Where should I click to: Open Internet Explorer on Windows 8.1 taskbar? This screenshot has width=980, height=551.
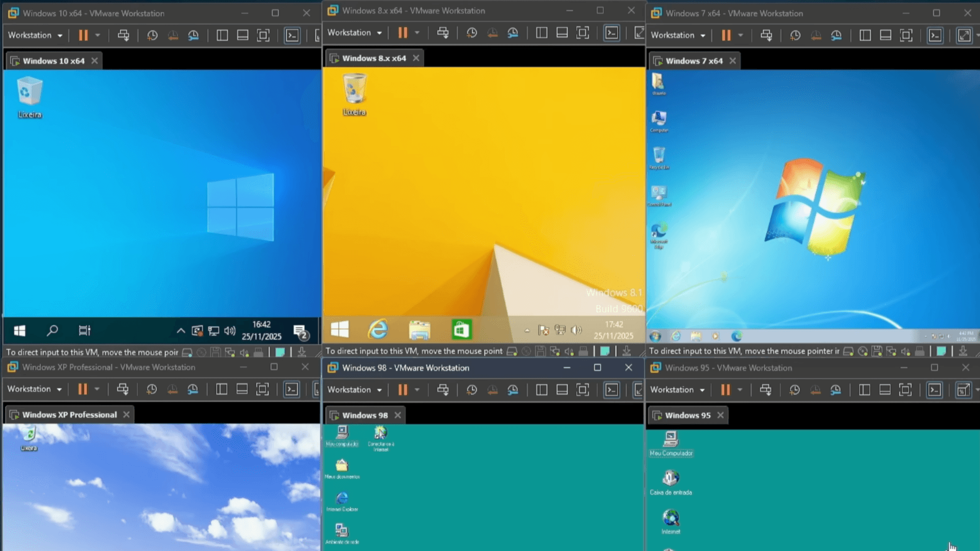pyautogui.click(x=378, y=330)
